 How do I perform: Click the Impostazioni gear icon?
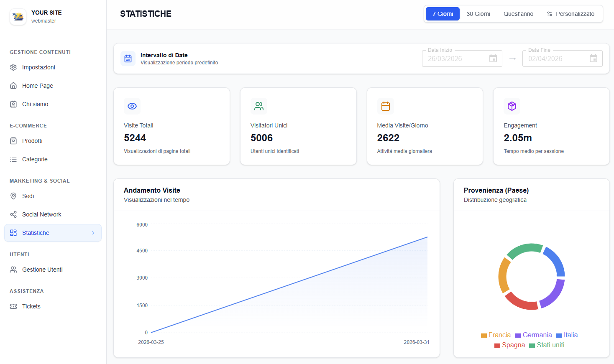coord(13,67)
